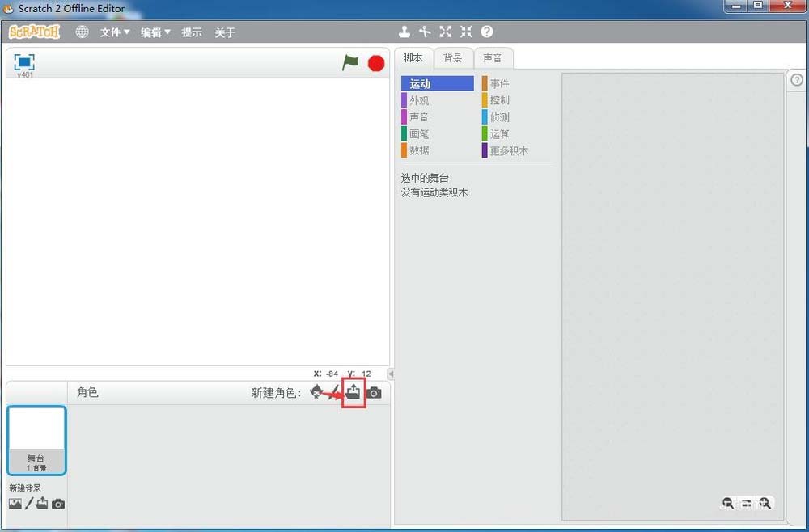The width and height of the screenshot is (809, 532).
Task: Click the stage thumbnail labeled 舞台
Action: click(x=36, y=437)
